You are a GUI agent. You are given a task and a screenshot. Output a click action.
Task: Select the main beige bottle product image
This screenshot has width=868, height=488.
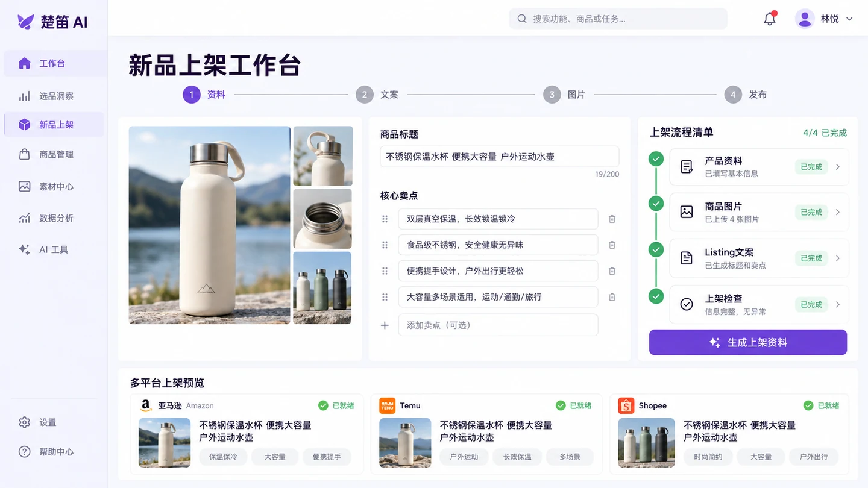click(210, 225)
